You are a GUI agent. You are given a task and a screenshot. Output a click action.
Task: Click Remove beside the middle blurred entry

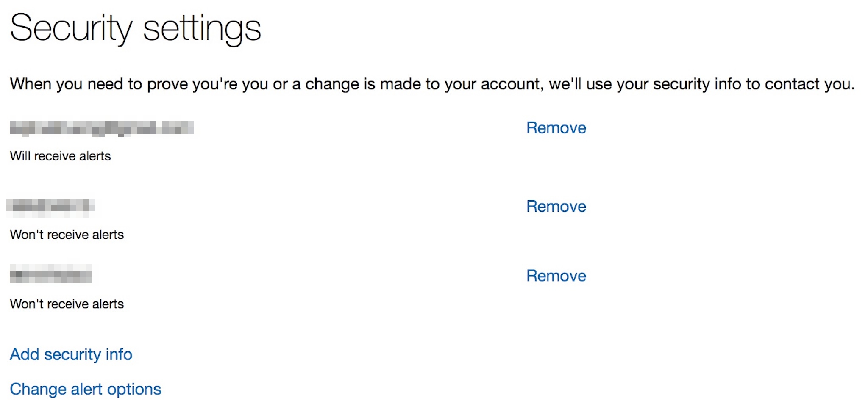coord(556,206)
